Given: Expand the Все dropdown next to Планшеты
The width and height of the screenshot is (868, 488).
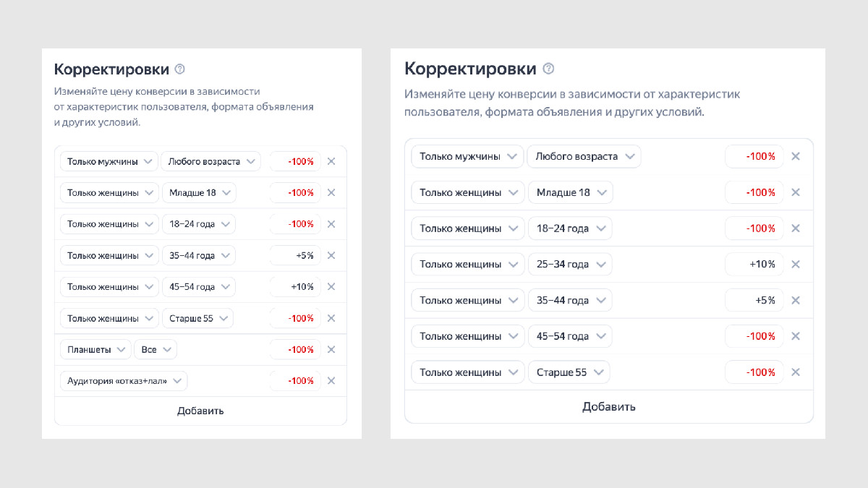Looking at the screenshot, I should tap(156, 349).
